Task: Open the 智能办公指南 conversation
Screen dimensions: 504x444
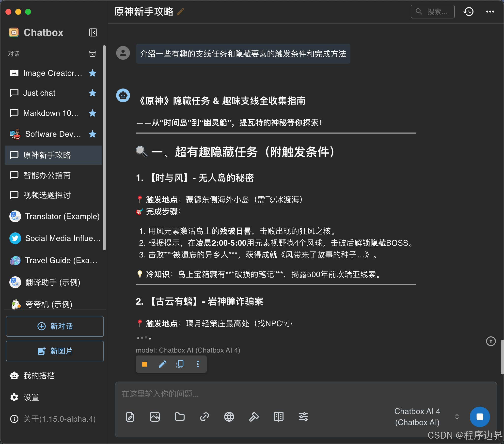Action: click(x=53, y=175)
